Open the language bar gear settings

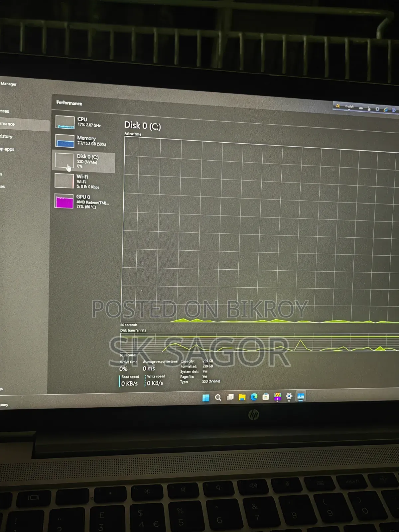point(377,109)
